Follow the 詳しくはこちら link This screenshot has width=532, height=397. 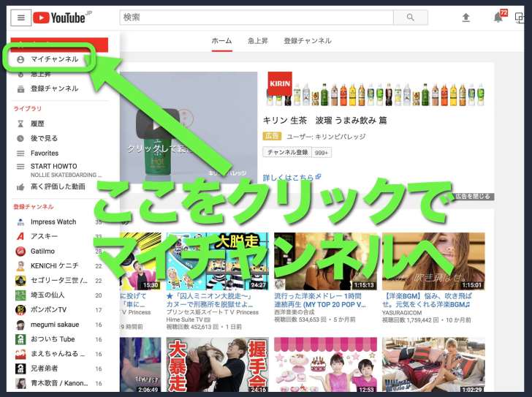coord(292,178)
